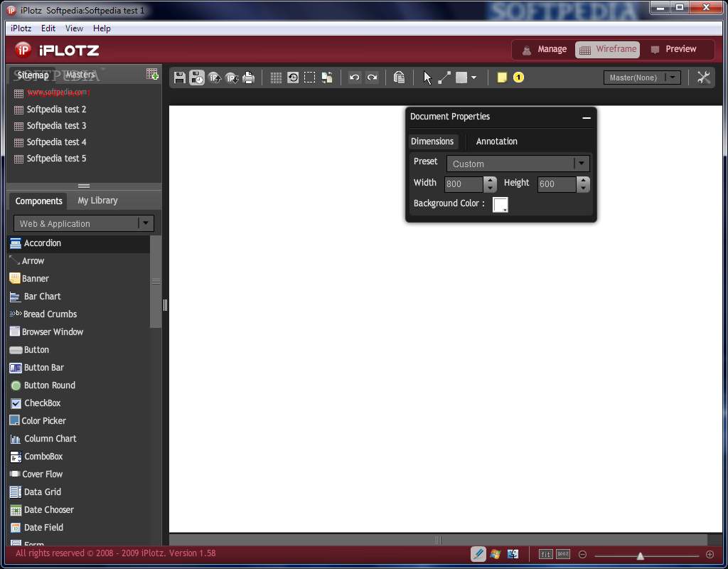Open the Background Color swatch

click(x=500, y=204)
